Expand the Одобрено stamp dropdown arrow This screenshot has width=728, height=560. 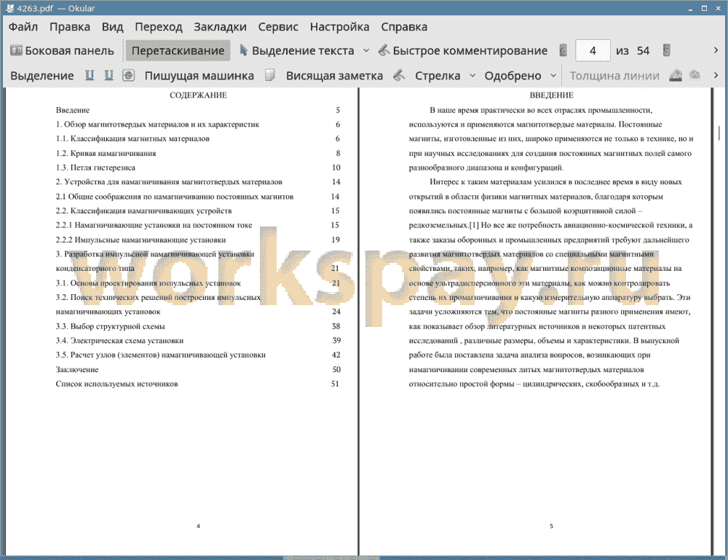553,76
